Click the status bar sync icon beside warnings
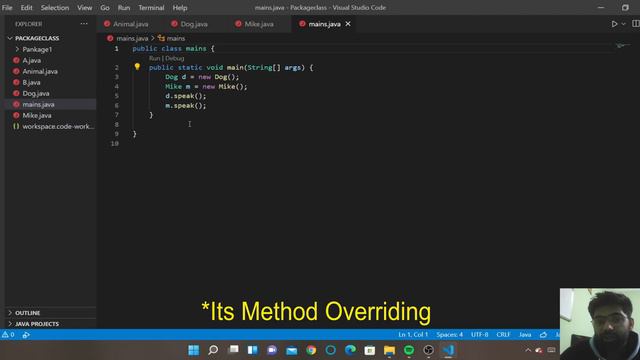Image resolution: width=640 pixels, height=360 pixels. point(26,335)
